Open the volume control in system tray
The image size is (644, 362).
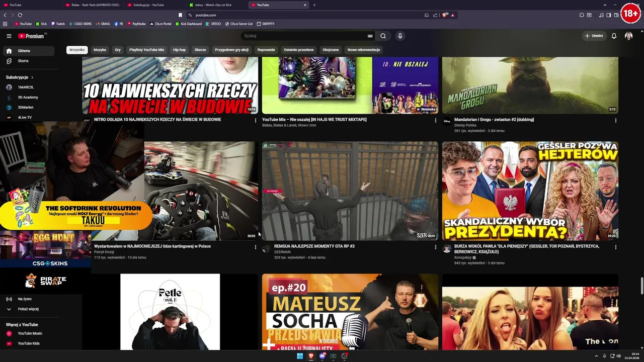[x=618, y=356]
